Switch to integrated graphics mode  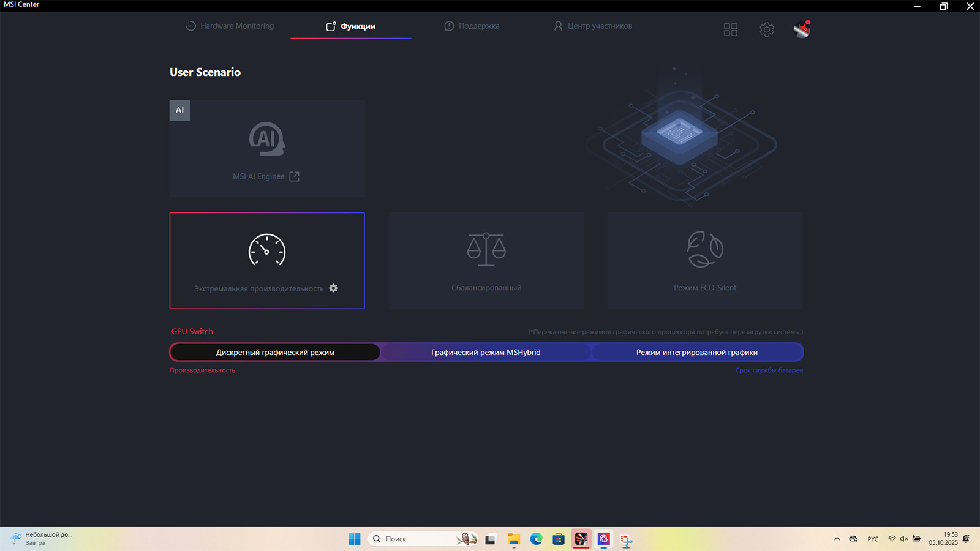click(x=696, y=352)
